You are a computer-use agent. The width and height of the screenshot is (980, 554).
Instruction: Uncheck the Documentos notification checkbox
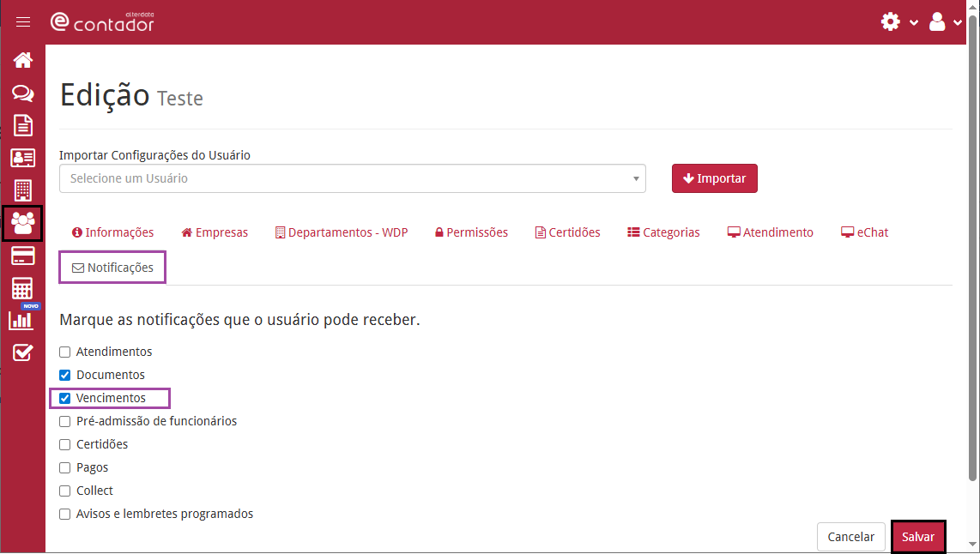tap(65, 376)
